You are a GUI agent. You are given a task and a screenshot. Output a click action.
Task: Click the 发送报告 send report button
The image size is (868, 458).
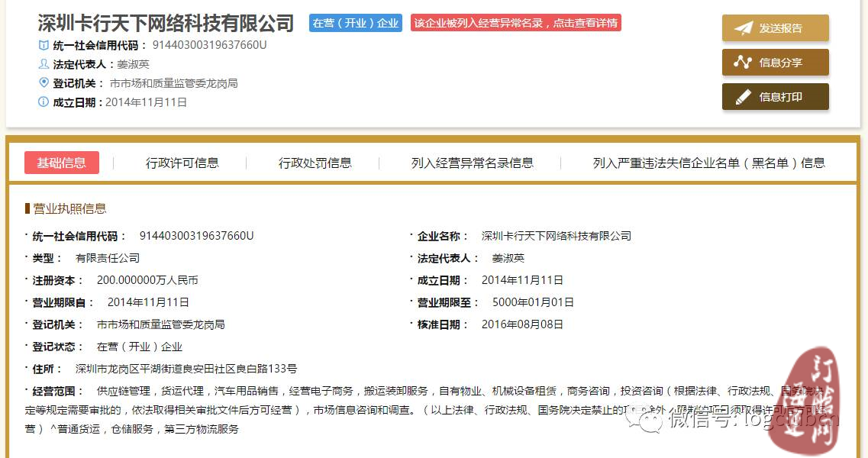pyautogui.click(x=775, y=27)
